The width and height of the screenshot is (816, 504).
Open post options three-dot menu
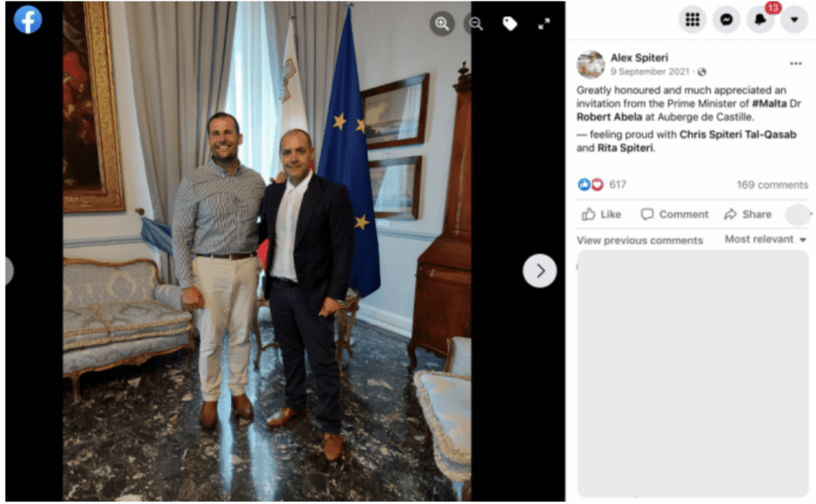pos(795,64)
